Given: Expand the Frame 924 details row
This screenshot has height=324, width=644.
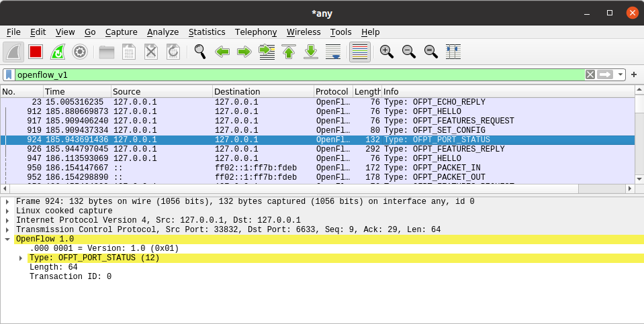Looking at the screenshot, I should pos(7,201).
